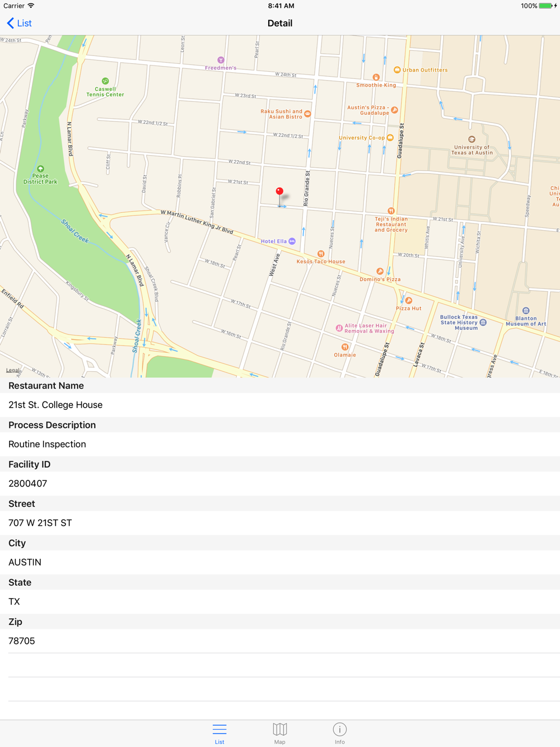Select the Hotel Ella icon
This screenshot has width=560, height=747.
point(292,241)
